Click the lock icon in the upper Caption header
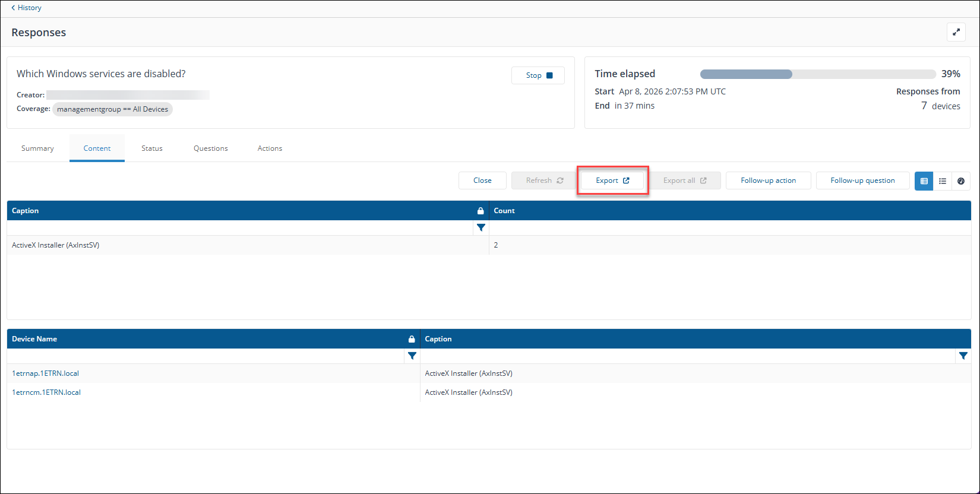980x494 pixels. coord(480,211)
